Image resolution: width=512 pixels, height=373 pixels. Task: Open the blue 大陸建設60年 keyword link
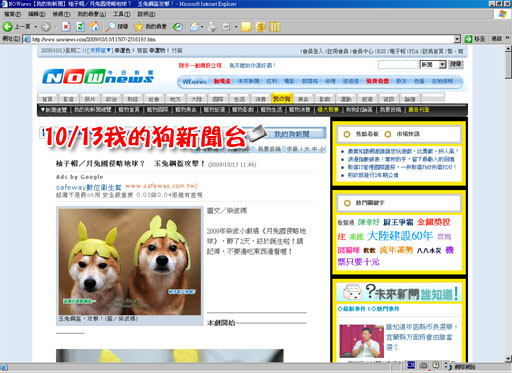400,236
